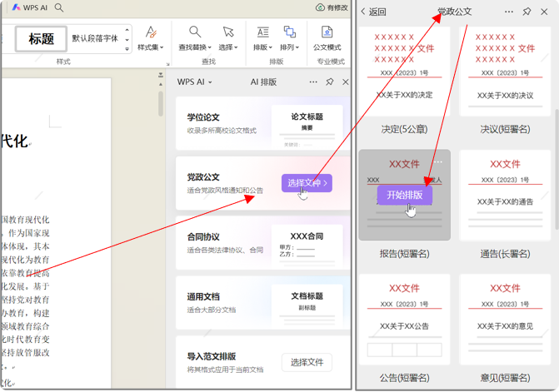Click the 'AI 排版' panel title

click(x=263, y=82)
